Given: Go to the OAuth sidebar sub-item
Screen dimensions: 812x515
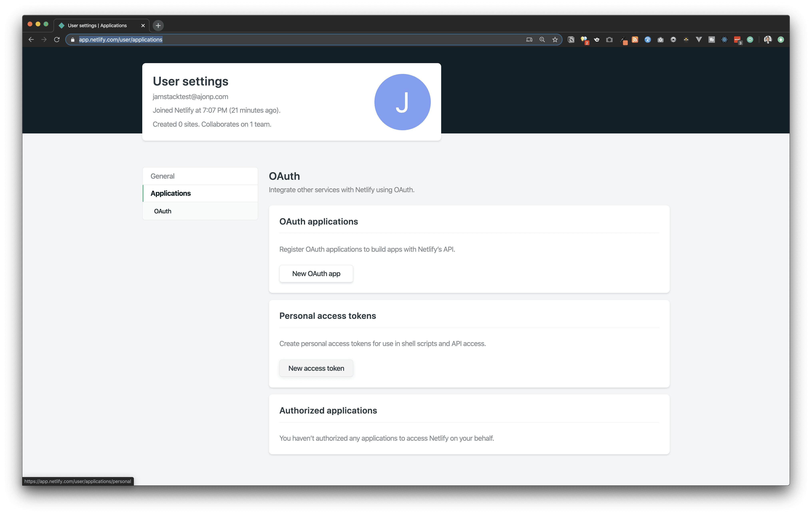Looking at the screenshot, I should point(200,211).
